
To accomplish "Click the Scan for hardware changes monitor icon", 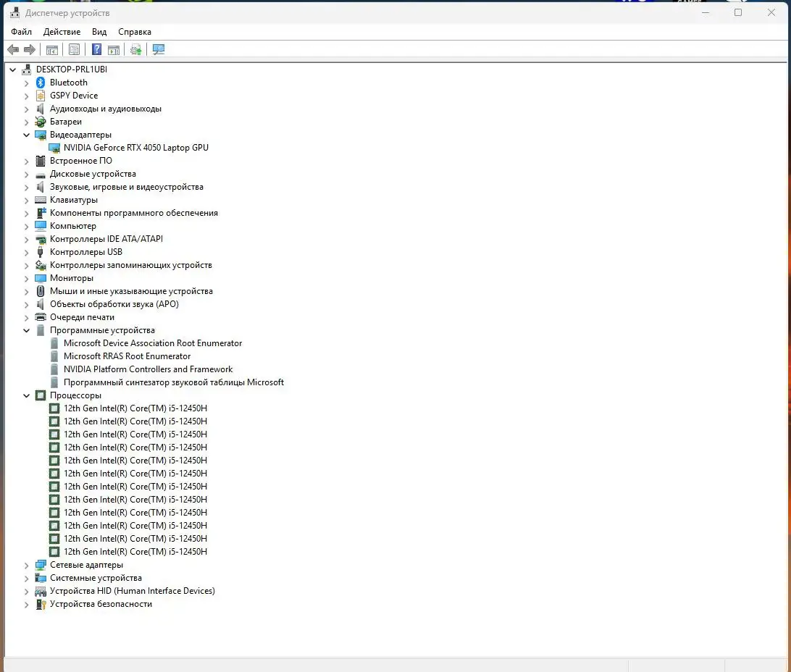I will [159, 50].
